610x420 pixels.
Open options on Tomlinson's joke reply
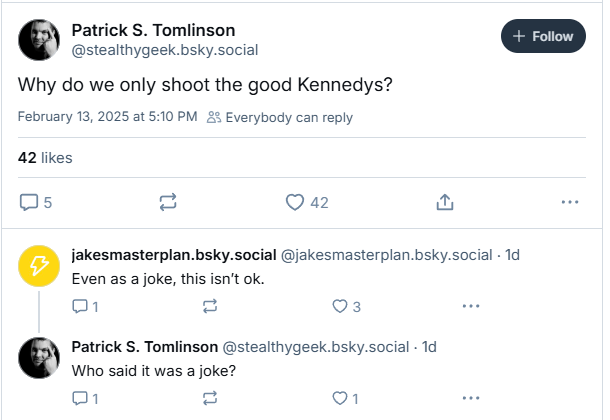(471, 398)
